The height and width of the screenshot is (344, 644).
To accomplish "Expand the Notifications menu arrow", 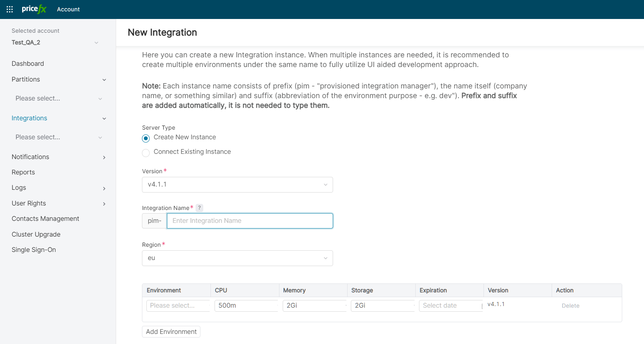I will (104, 157).
